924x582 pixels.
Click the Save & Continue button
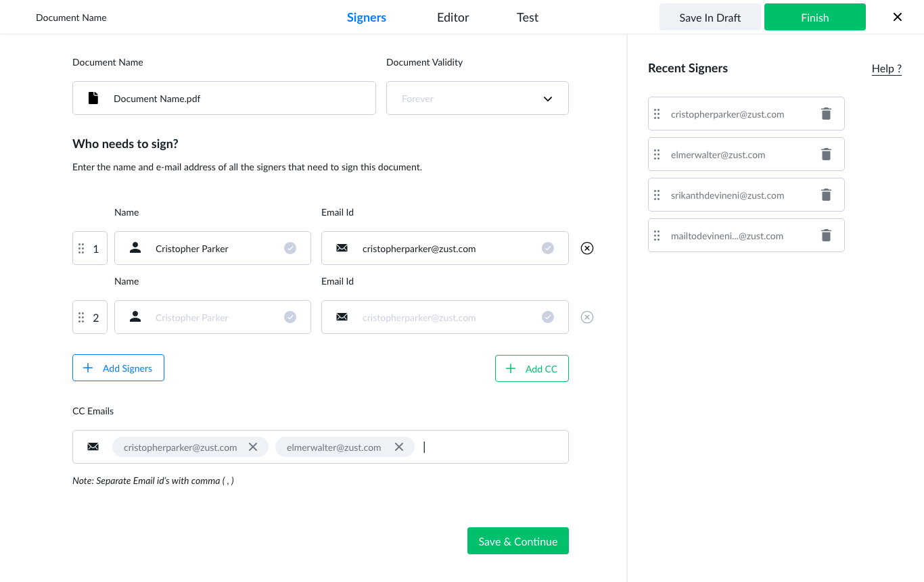coord(517,541)
